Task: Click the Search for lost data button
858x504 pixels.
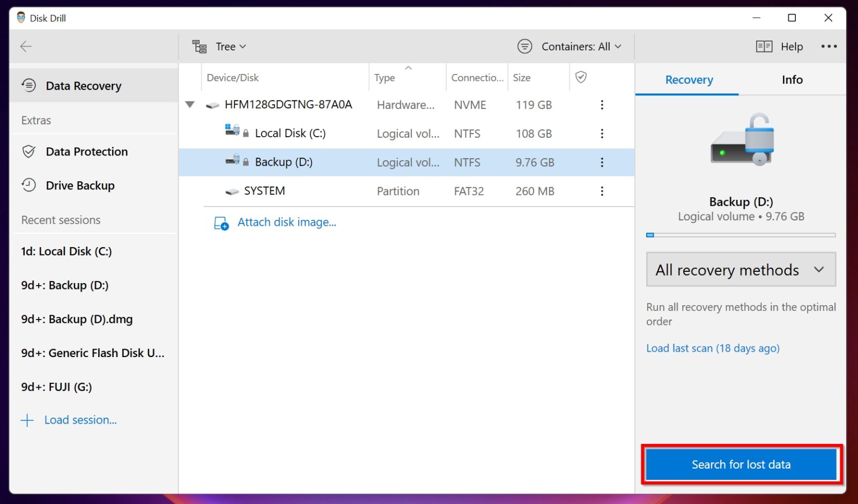Action: [741, 464]
